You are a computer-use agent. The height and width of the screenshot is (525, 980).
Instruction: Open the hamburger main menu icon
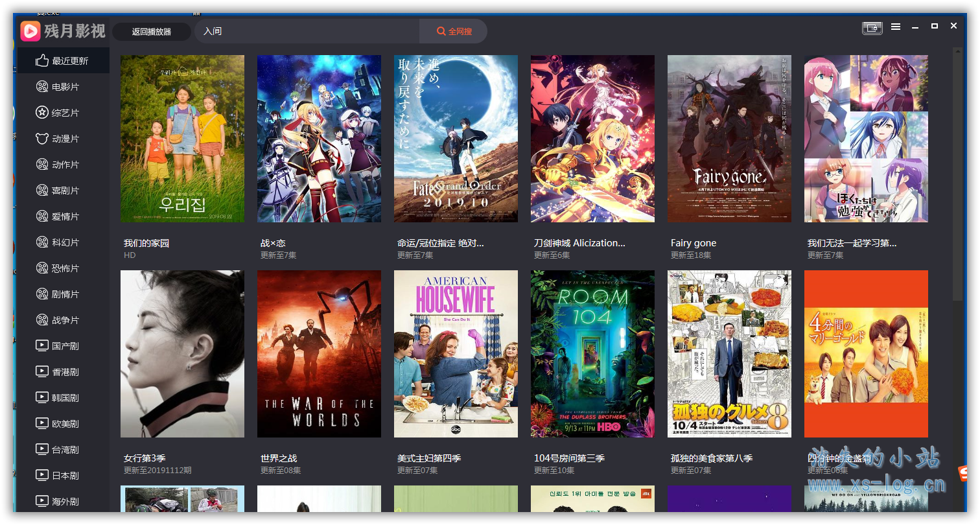(x=896, y=27)
